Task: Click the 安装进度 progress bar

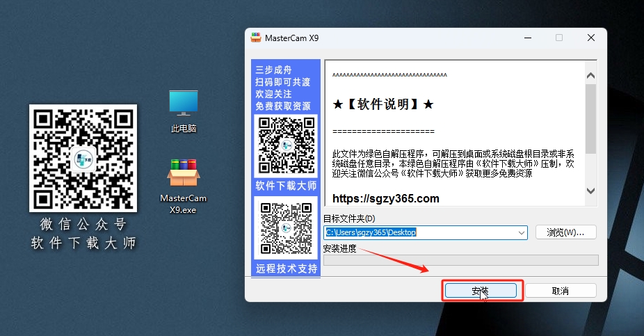Action: (460, 260)
